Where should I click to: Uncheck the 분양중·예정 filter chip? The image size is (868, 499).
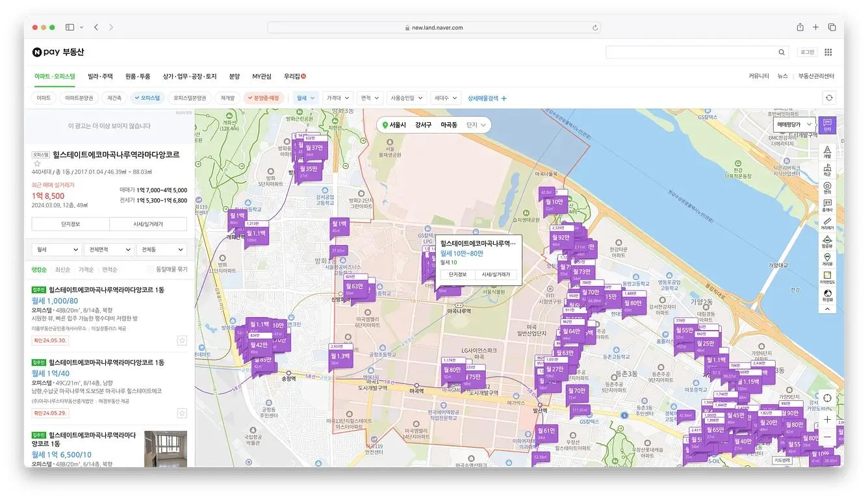(263, 98)
